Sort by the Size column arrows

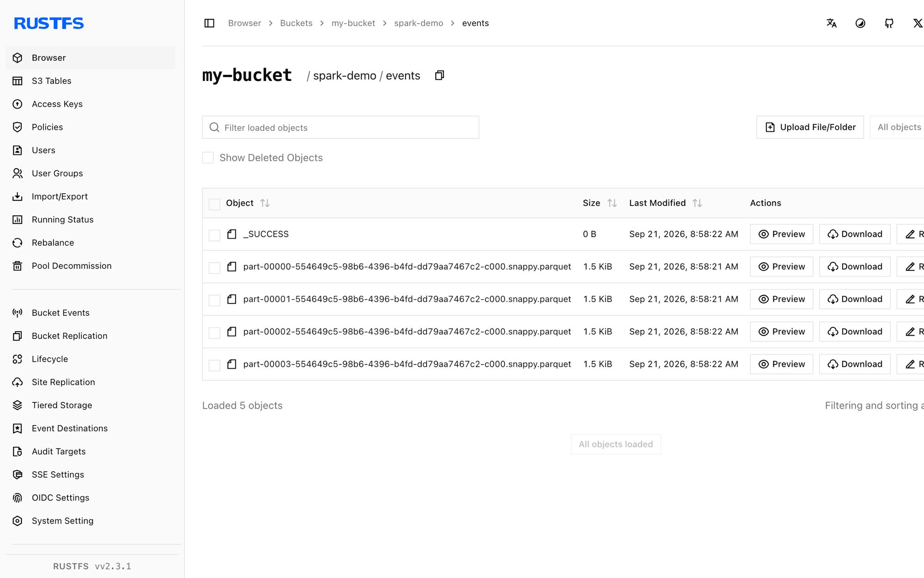click(x=612, y=203)
